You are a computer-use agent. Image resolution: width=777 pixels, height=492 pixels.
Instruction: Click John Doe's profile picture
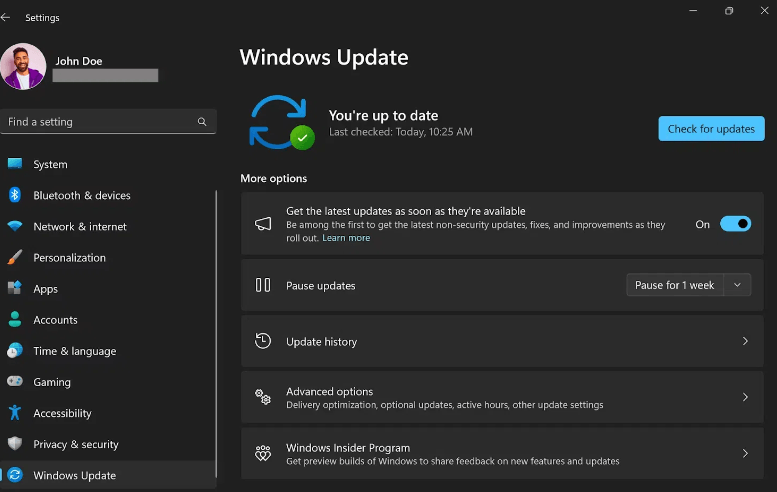click(x=23, y=66)
